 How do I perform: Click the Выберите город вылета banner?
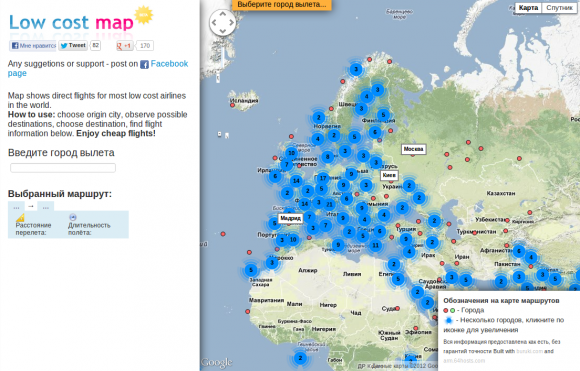[x=281, y=4]
